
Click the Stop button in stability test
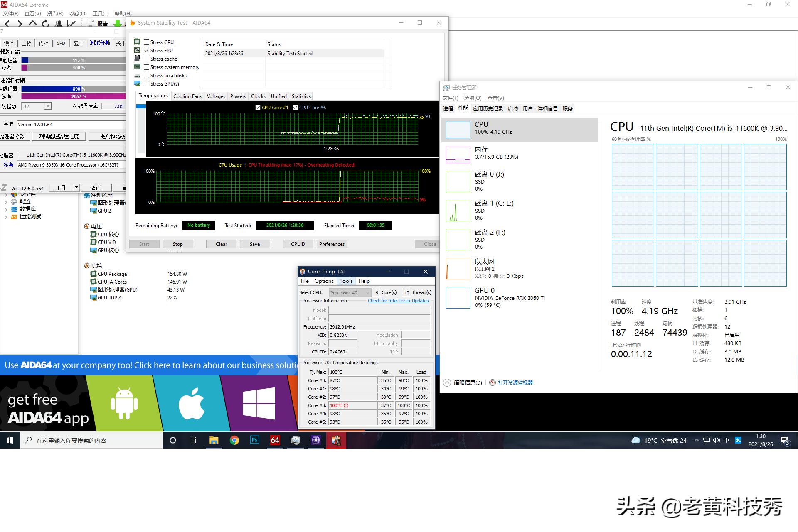(x=177, y=244)
